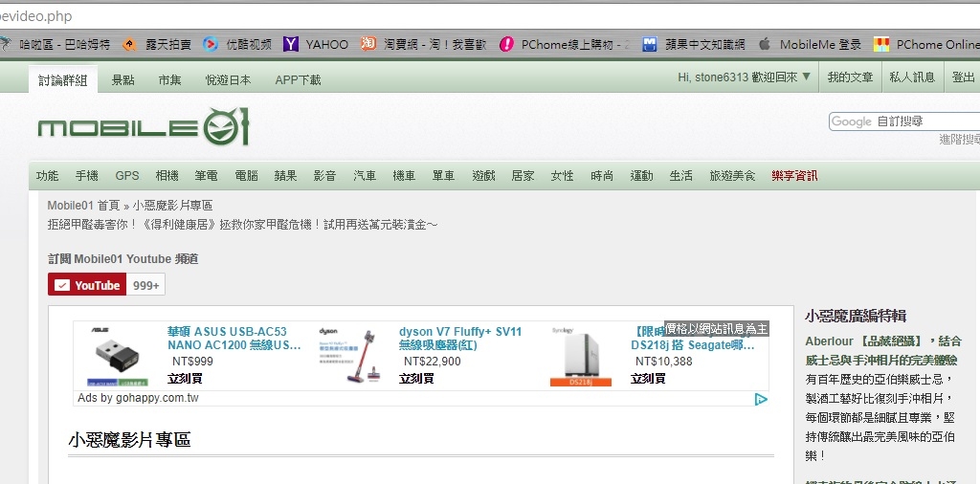980x484 pixels.
Task: Open the MobileMe 登錄 Apple bookmark icon
Action: tap(764, 44)
